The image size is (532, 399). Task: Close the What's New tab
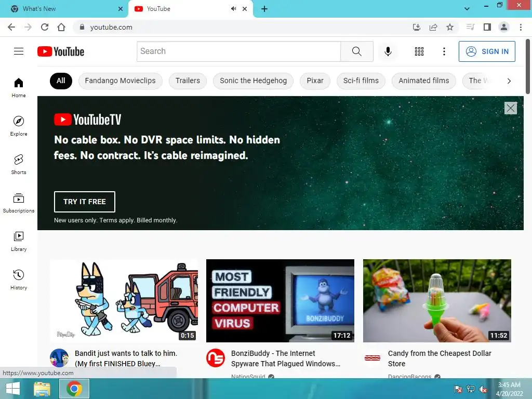coord(121,9)
